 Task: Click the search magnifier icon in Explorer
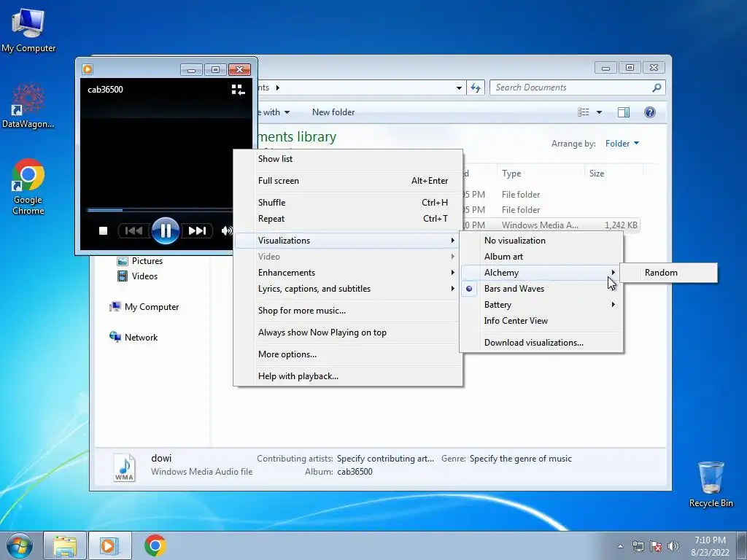pos(657,87)
